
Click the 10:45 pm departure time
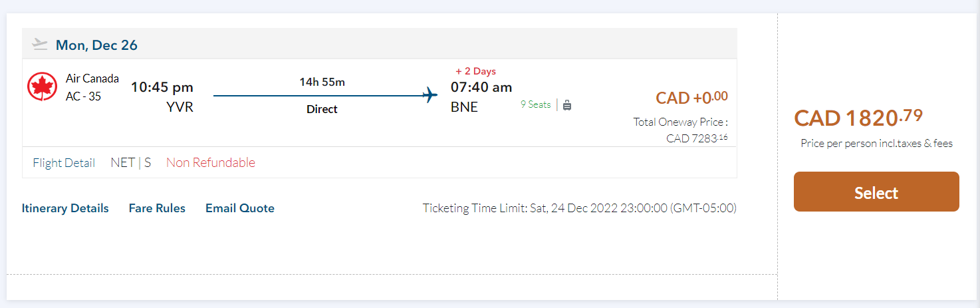point(162,87)
